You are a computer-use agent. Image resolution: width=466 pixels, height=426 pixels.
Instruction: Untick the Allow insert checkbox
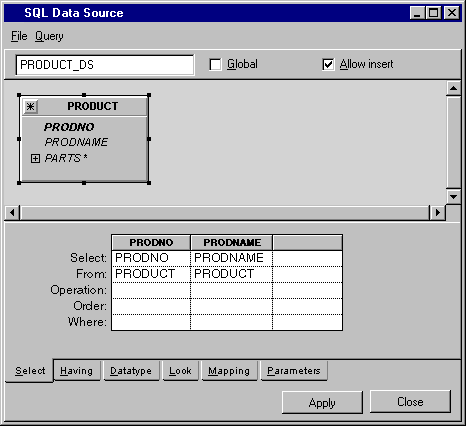328,64
